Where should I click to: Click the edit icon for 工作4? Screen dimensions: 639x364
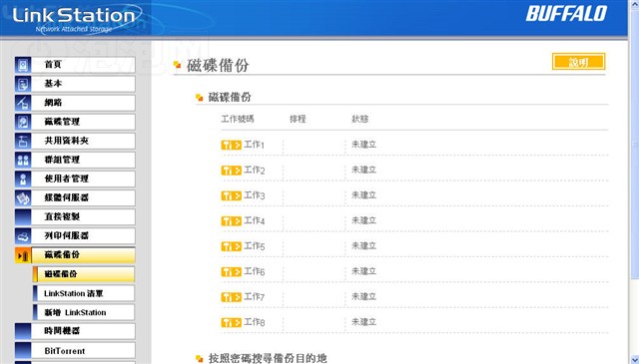click(231, 221)
